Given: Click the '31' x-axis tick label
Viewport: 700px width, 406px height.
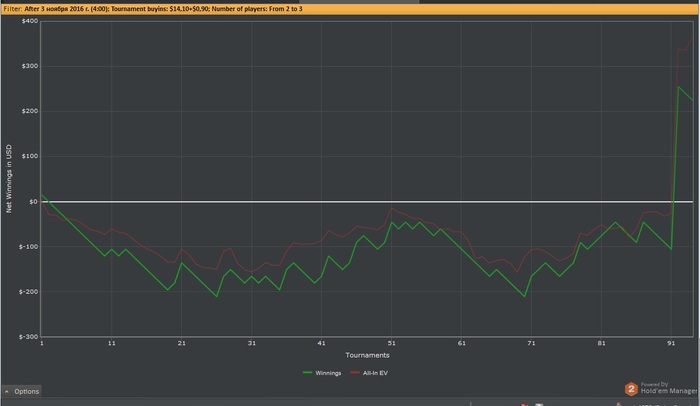Looking at the screenshot, I should [x=252, y=343].
